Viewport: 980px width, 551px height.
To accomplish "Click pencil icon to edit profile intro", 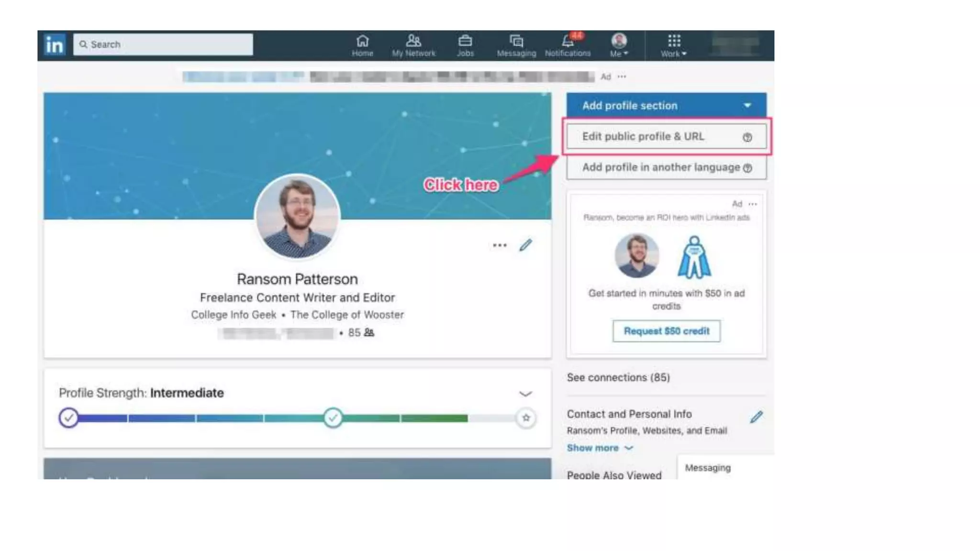I will [x=525, y=245].
